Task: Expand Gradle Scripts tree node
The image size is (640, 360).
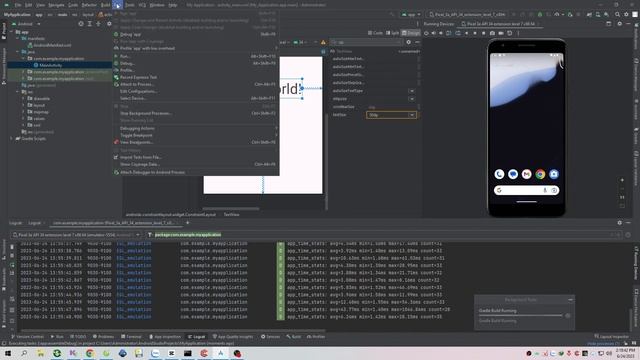Action: click(12, 139)
